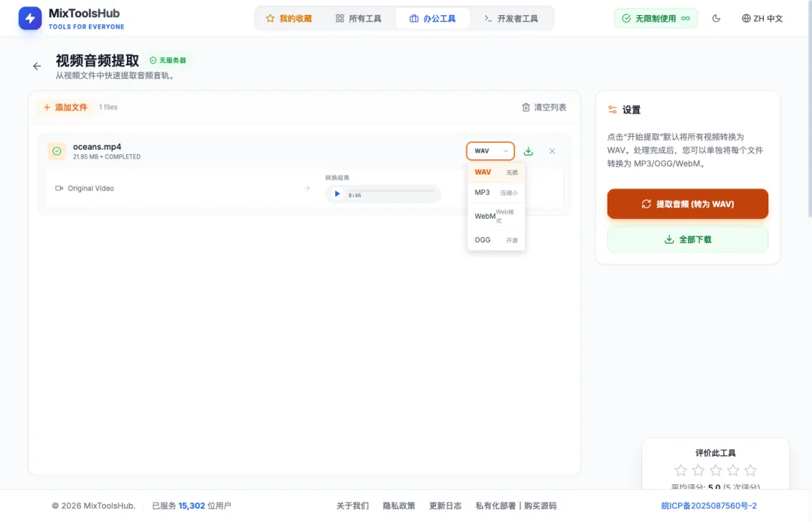Choose OGG option in format list
Image resolution: width=812 pixels, height=522 pixels.
click(x=496, y=240)
